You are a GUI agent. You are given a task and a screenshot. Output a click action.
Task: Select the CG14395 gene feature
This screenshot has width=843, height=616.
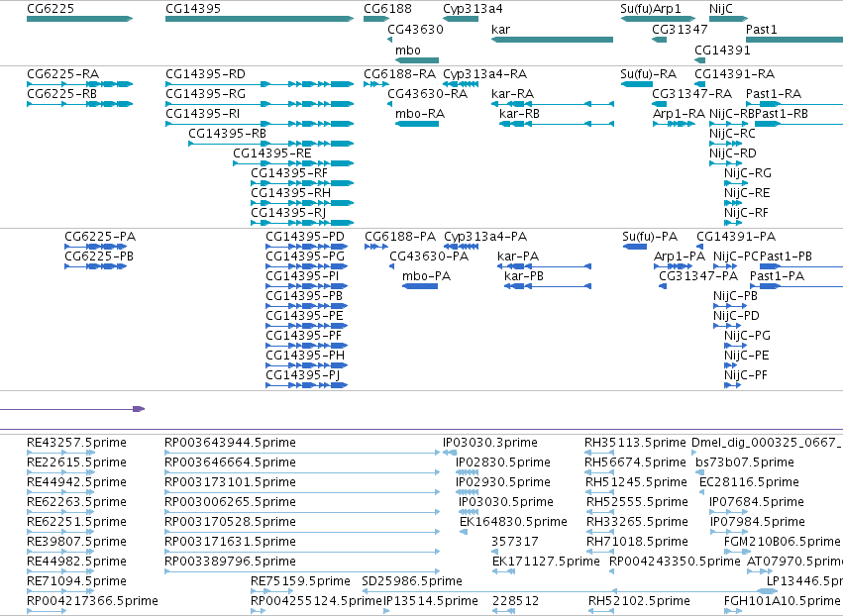(x=260, y=19)
